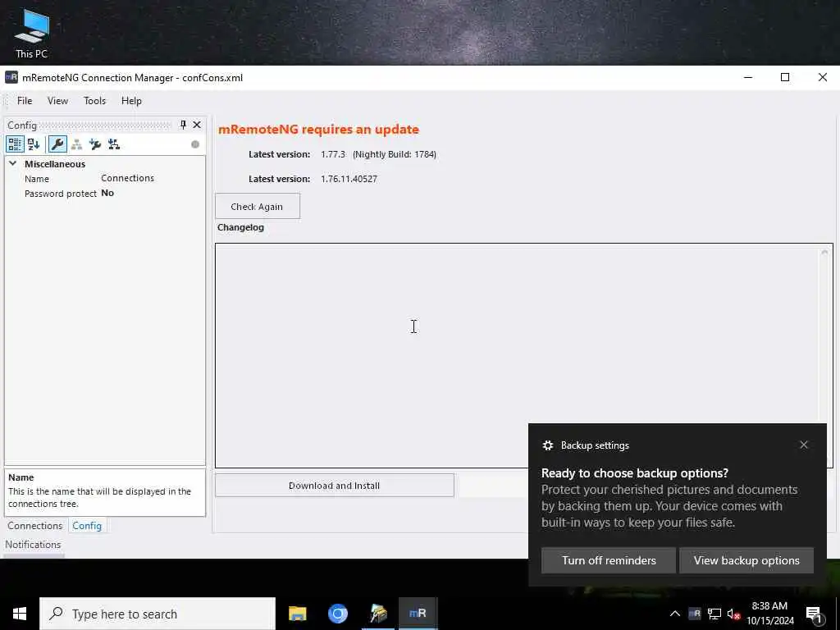Open the third pinned taskbar app
Image resolution: width=840 pixels, height=630 pixels.
click(378, 614)
